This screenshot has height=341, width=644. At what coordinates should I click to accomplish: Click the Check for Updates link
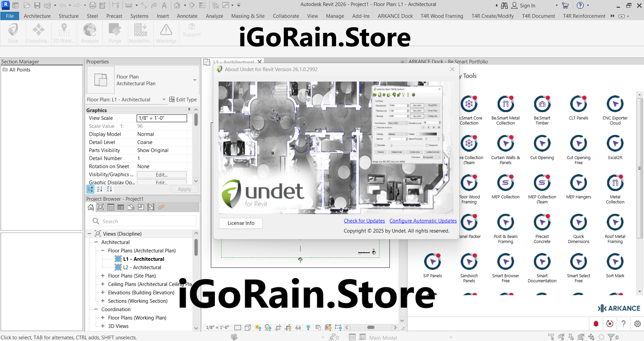pos(364,221)
